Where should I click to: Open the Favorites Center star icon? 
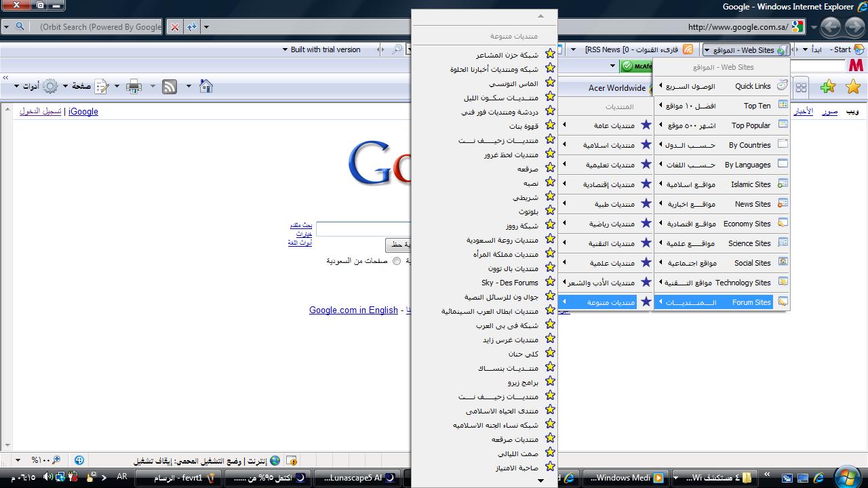(853, 87)
